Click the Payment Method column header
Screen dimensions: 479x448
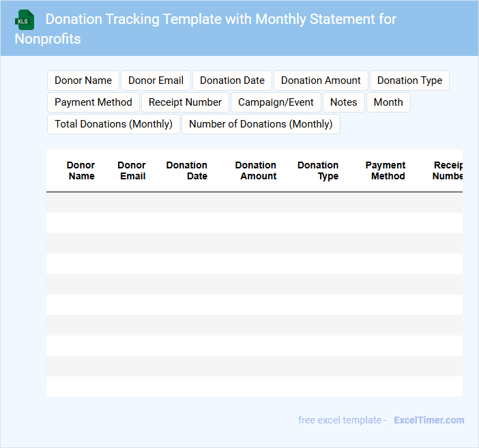click(x=386, y=170)
